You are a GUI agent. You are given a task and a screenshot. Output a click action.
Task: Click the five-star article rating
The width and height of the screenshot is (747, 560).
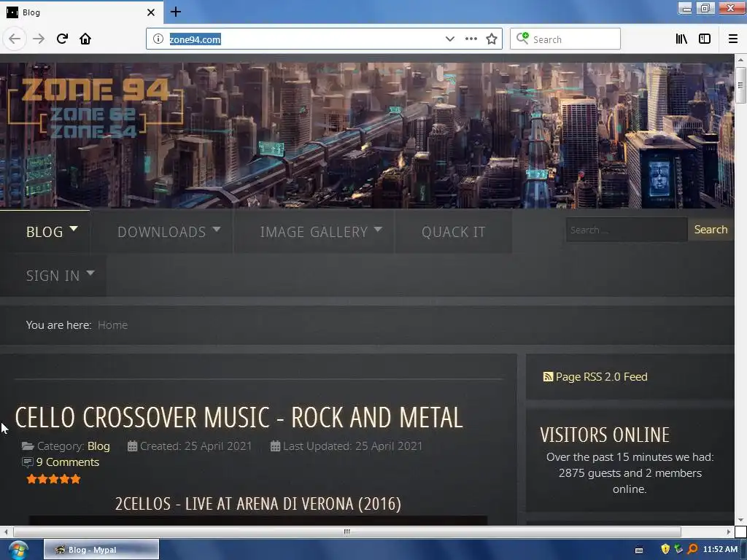point(53,479)
